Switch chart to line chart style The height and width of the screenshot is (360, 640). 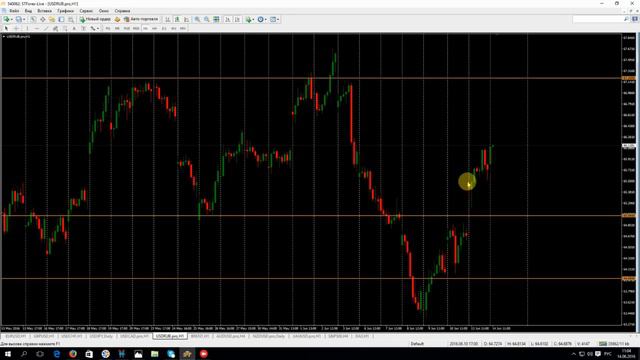[x=187, y=19]
